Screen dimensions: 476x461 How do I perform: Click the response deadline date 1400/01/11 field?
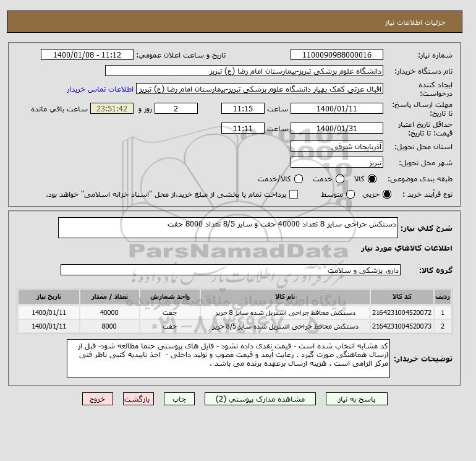337,108
